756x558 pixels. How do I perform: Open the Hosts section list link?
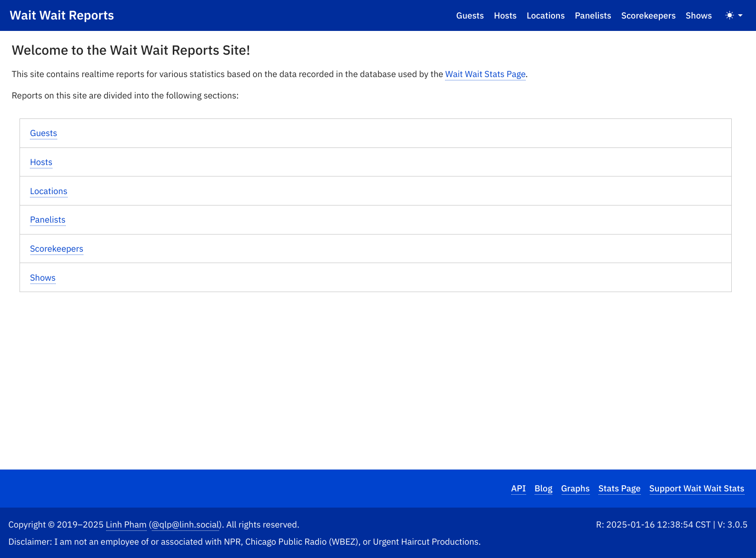pos(41,162)
